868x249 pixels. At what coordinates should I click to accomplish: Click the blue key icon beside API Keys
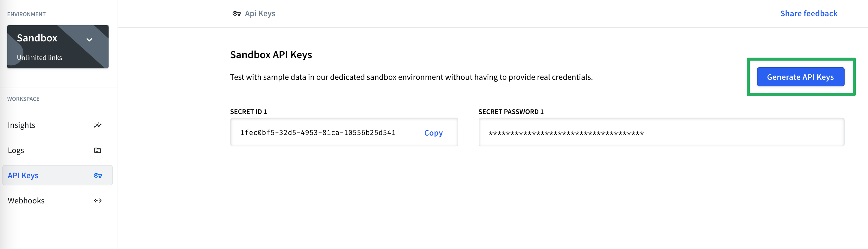[98, 175]
